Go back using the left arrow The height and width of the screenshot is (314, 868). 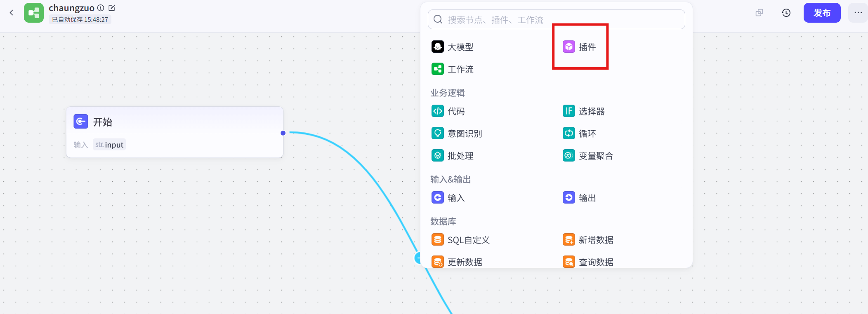[x=12, y=13]
